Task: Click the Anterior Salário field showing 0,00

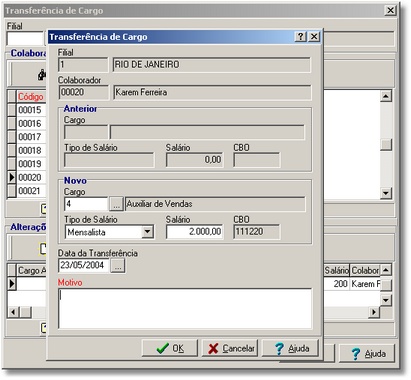Action: coord(195,160)
